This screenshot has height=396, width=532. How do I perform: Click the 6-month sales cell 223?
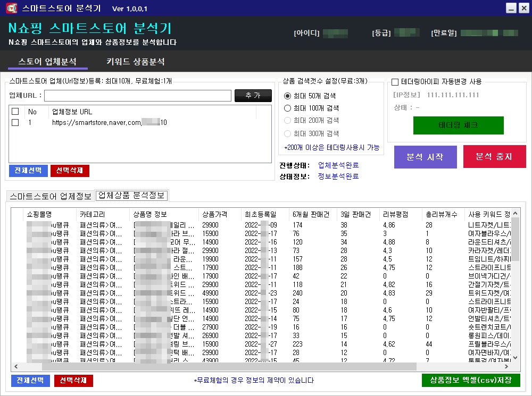(x=297, y=344)
